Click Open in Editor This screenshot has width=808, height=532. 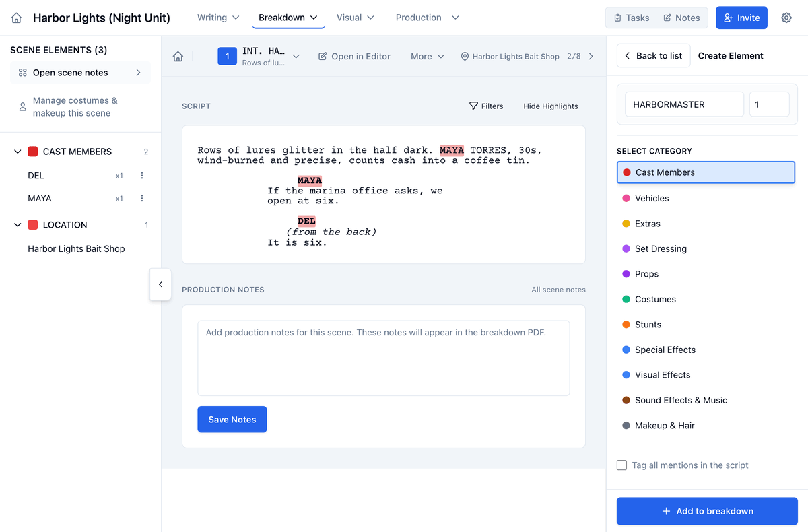pos(354,57)
